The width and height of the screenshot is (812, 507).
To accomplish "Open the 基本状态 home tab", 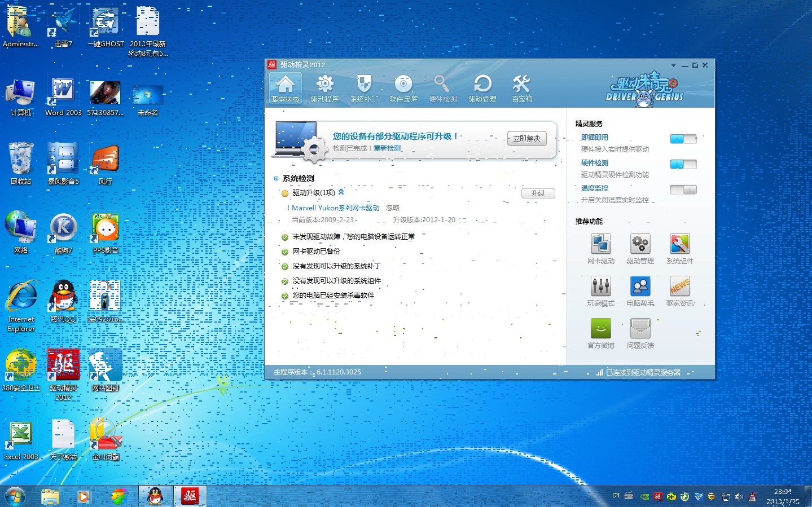I will pyautogui.click(x=286, y=89).
